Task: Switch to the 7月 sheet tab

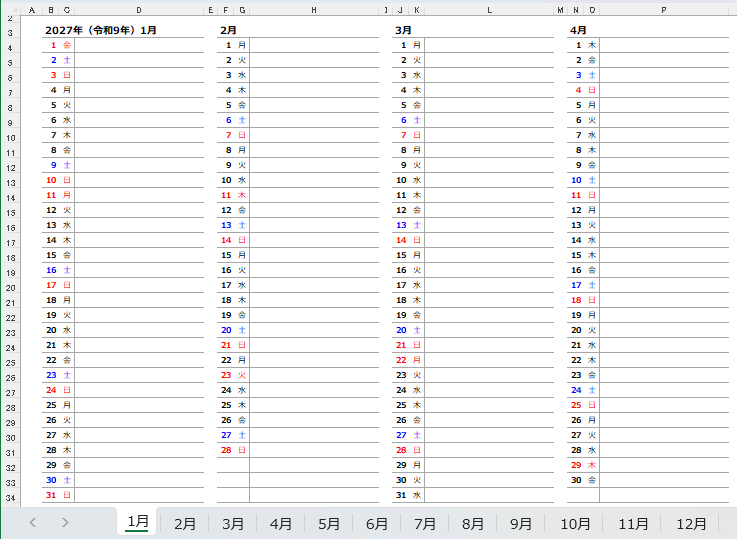Action: coord(424,523)
